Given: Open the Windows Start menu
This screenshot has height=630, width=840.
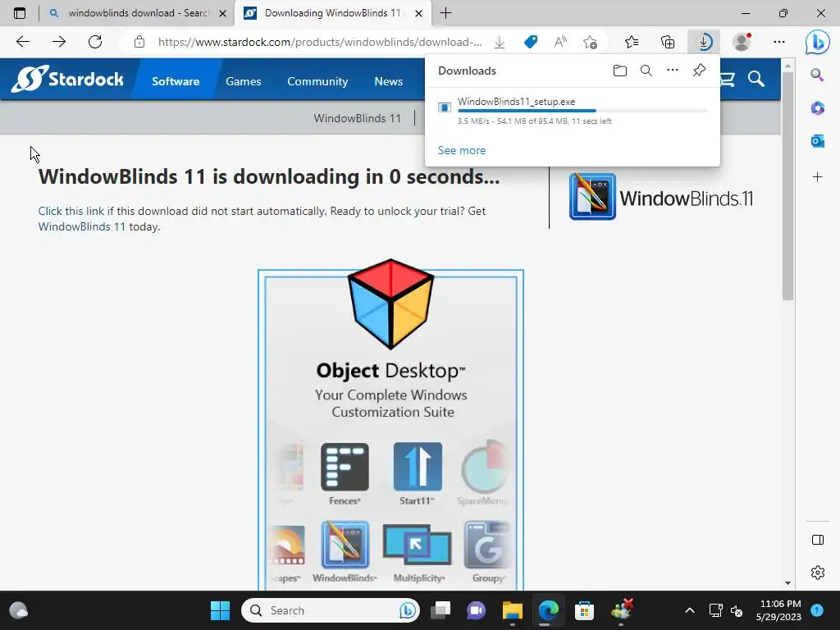Looking at the screenshot, I should coord(220,610).
